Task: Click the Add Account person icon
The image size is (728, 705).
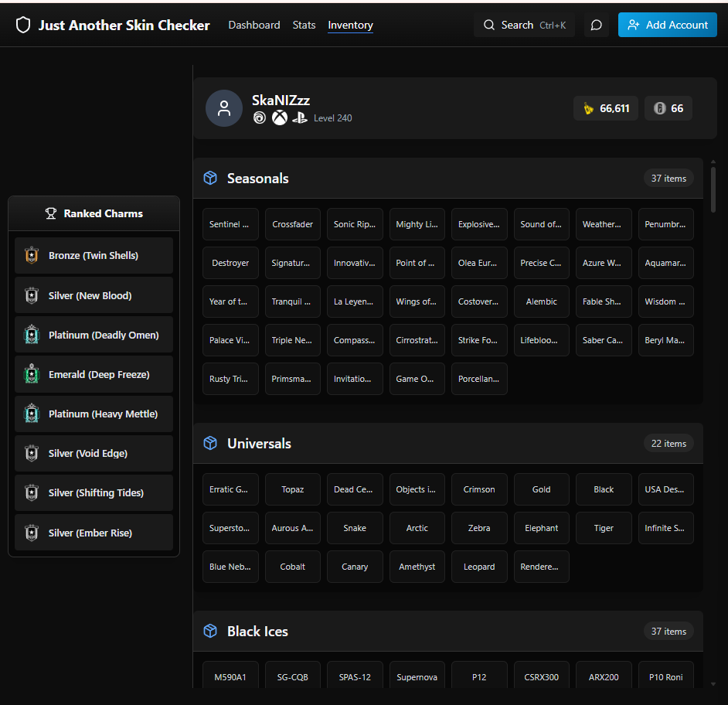Action: [x=634, y=25]
